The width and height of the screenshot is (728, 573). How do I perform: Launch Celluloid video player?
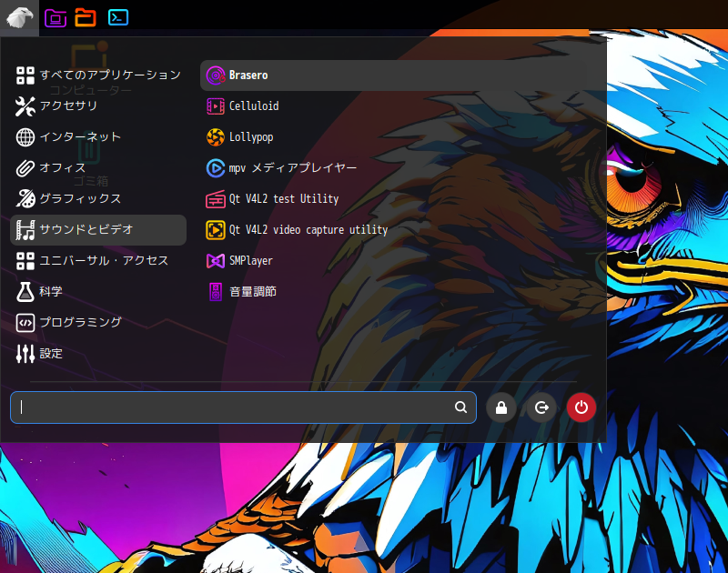pos(403,106)
